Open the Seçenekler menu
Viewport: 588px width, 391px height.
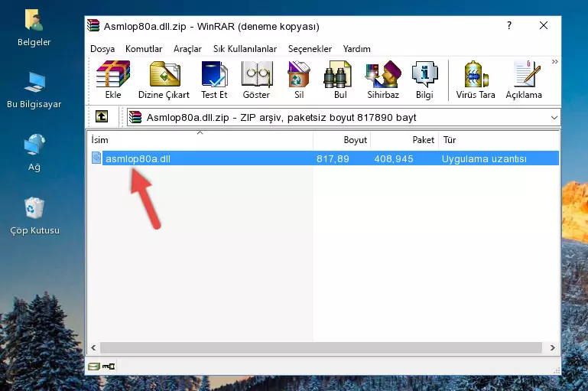click(310, 49)
